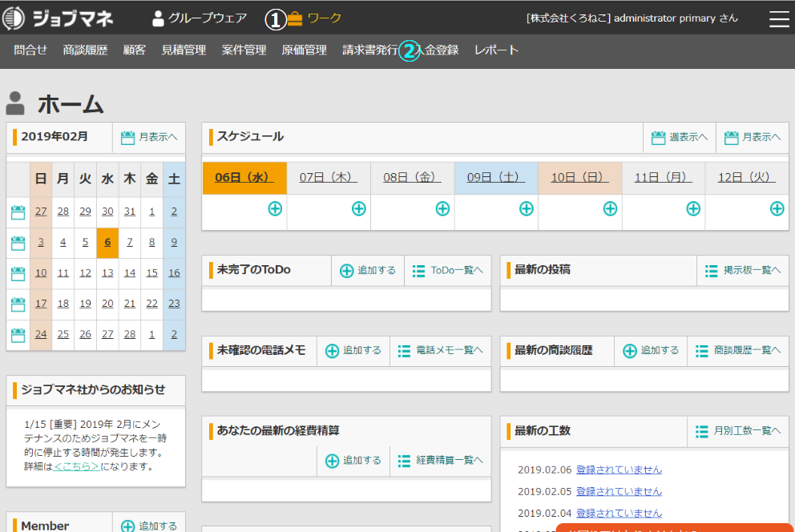Add a schedule on 10日(日) with the plus icon
The width and height of the screenshot is (795, 532).
[610, 208]
